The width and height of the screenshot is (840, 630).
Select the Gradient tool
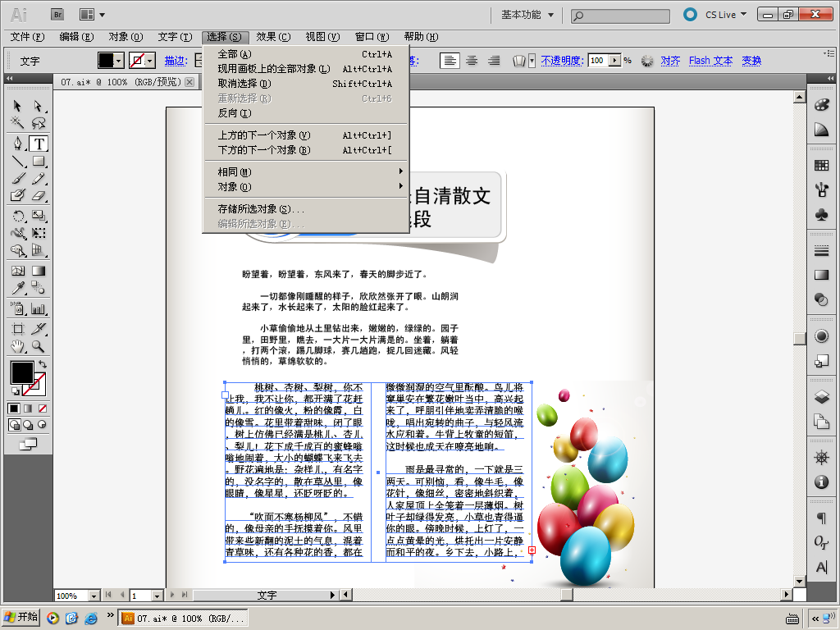pos(38,271)
